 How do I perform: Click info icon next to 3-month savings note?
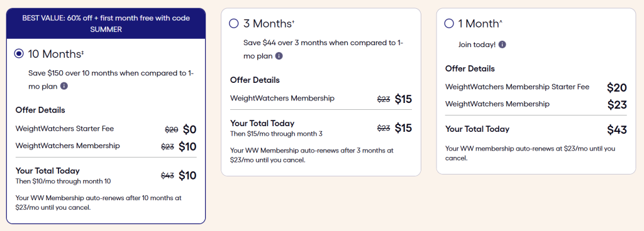[x=279, y=56]
